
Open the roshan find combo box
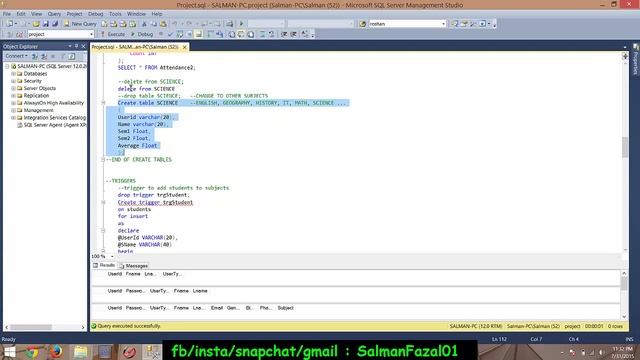point(407,24)
